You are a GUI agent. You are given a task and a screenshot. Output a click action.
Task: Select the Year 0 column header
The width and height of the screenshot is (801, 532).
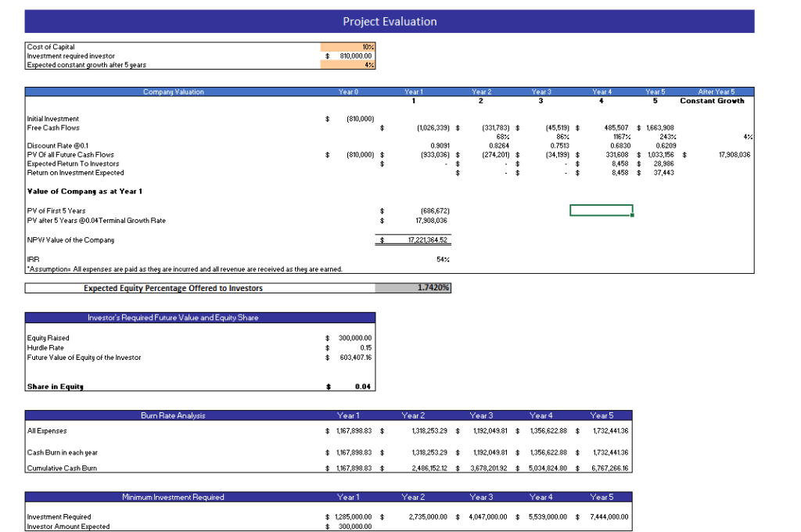(x=348, y=92)
